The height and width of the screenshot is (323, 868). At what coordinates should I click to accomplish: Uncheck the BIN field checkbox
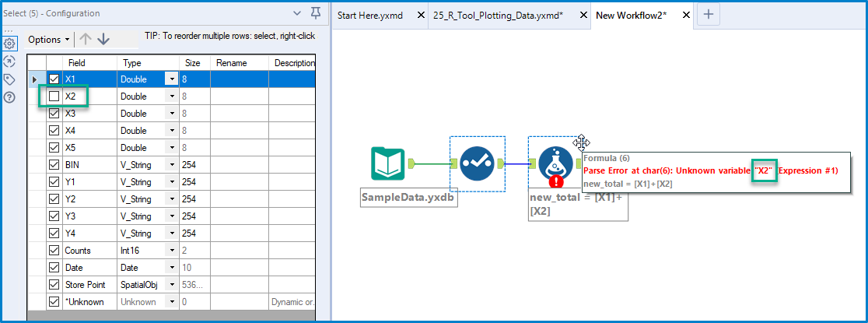coord(54,165)
